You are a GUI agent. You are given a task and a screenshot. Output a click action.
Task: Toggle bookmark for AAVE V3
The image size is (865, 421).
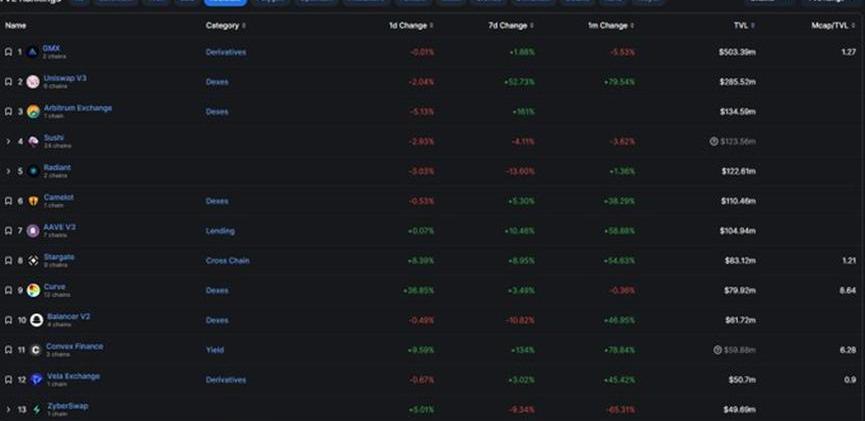(x=8, y=231)
